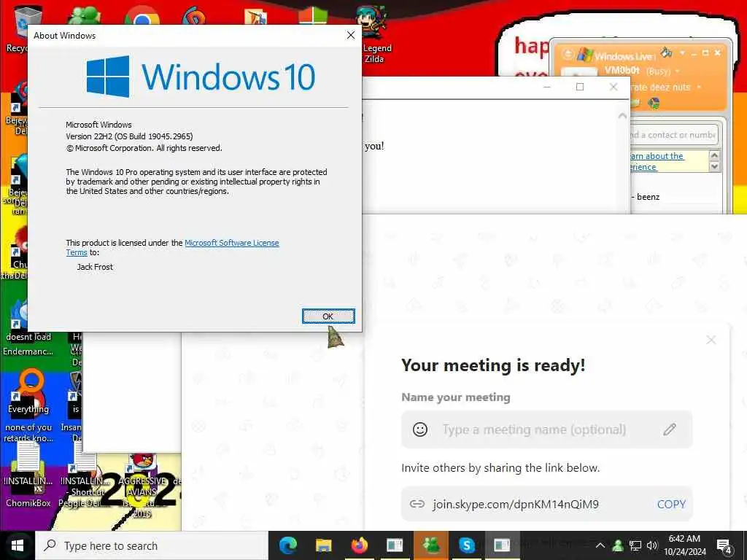Open the Action Center notifications icon

click(724, 545)
